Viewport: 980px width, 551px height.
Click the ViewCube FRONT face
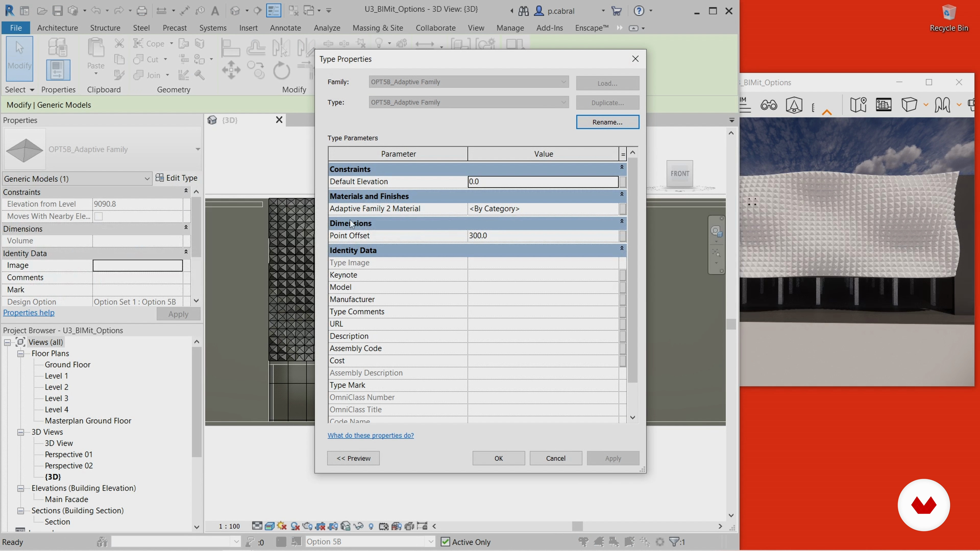pos(679,173)
